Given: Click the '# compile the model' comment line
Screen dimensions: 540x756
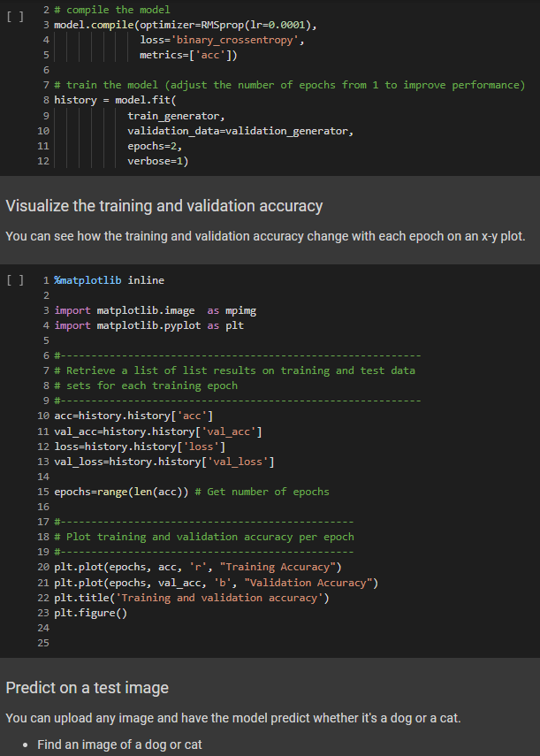Looking at the screenshot, I should pyautogui.click(x=111, y=10).
